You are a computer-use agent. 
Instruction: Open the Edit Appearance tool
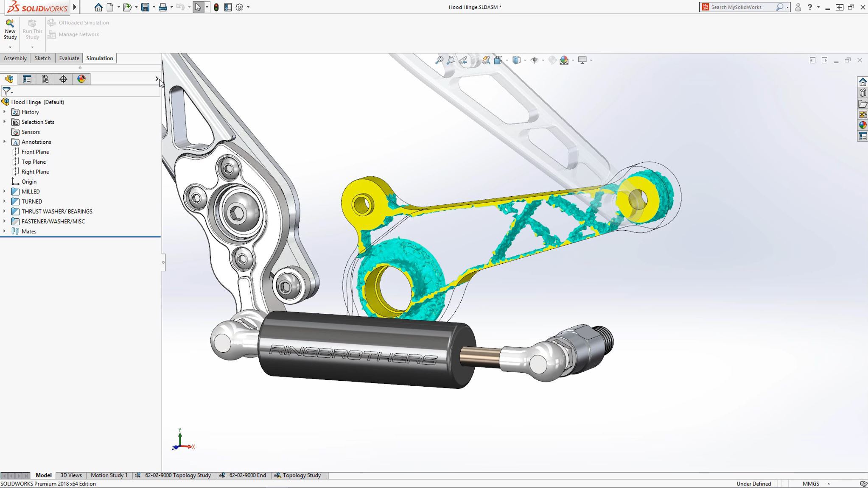click(552, 60)
